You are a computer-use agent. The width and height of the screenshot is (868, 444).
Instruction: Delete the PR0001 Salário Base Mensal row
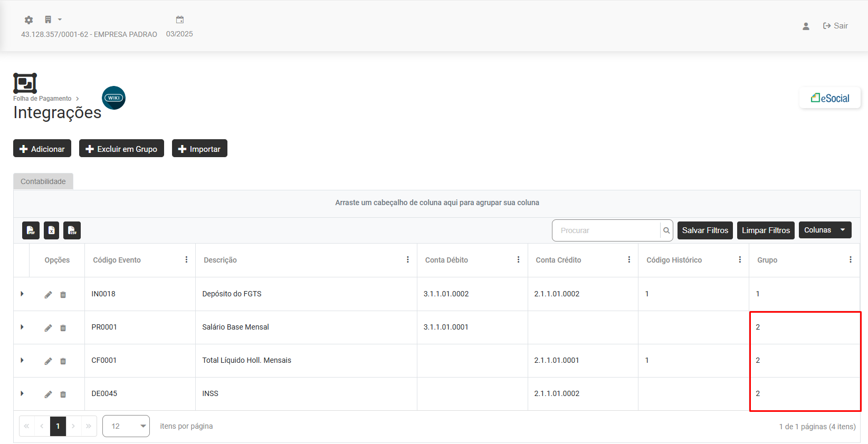(63, 327)
